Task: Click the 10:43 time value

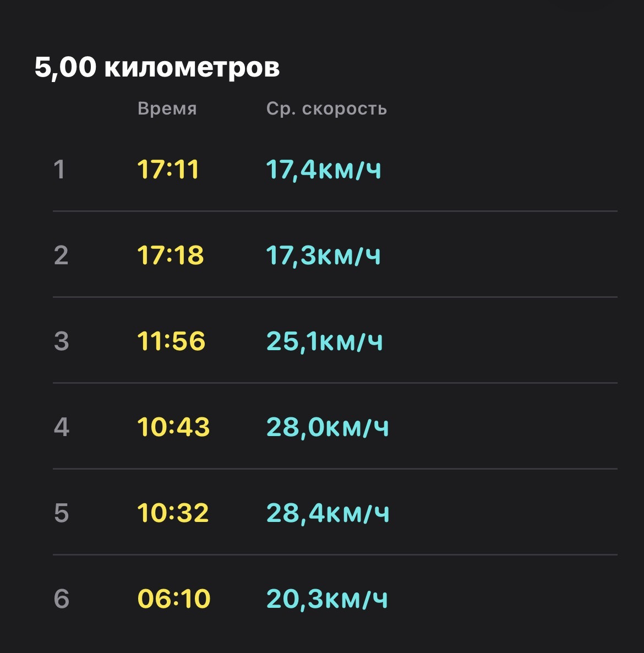Action: [x=173, y=427]
